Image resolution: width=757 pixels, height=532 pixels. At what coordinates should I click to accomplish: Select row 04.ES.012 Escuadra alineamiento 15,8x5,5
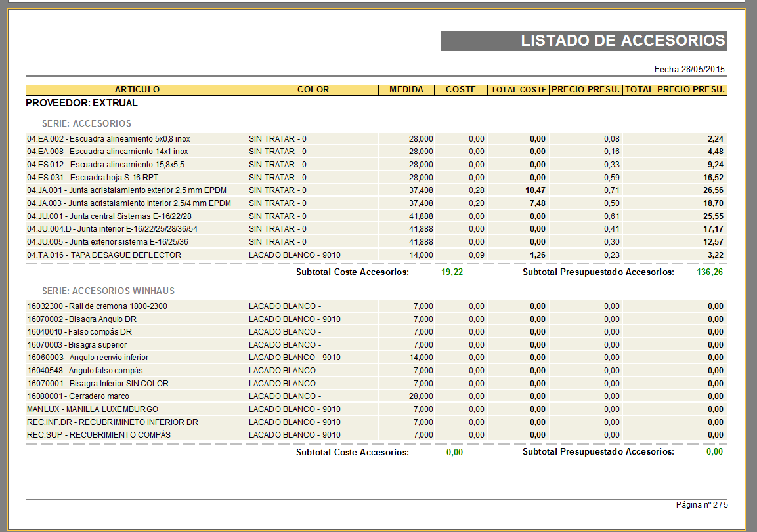pos(376,165)
